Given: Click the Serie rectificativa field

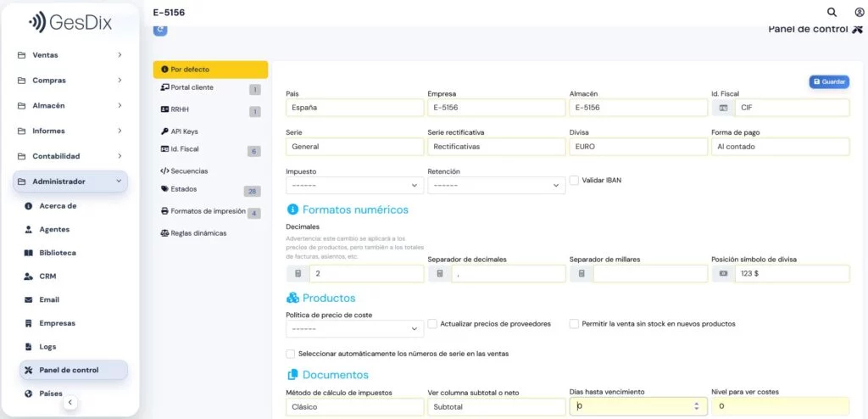Looking at the screenshot, I should click(x=497, y=147).
